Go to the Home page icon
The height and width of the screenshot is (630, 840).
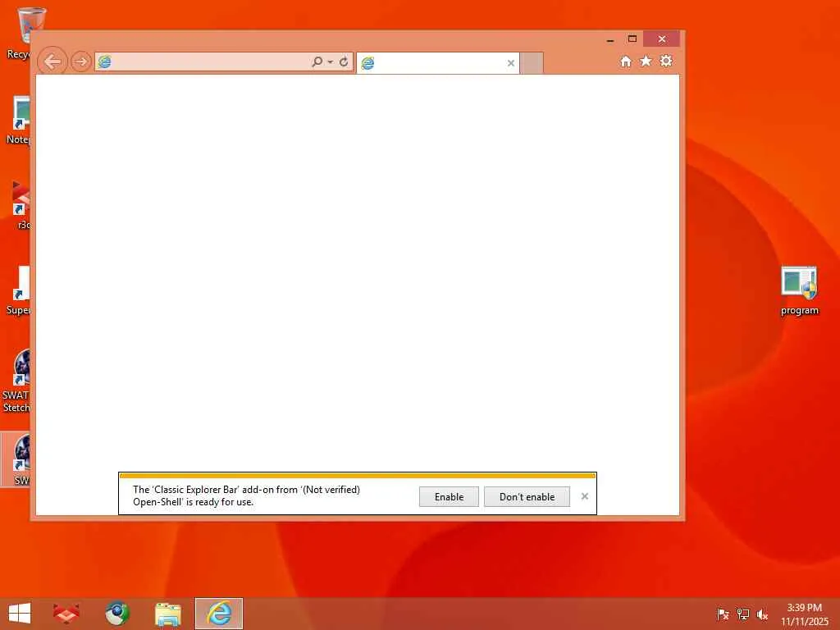point(626,61)
